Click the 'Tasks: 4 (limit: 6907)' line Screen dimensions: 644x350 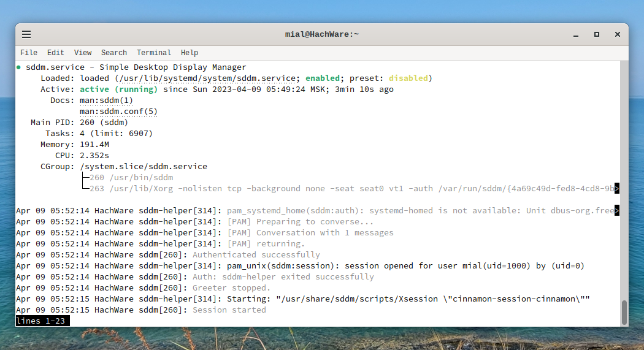pos(99,134)
